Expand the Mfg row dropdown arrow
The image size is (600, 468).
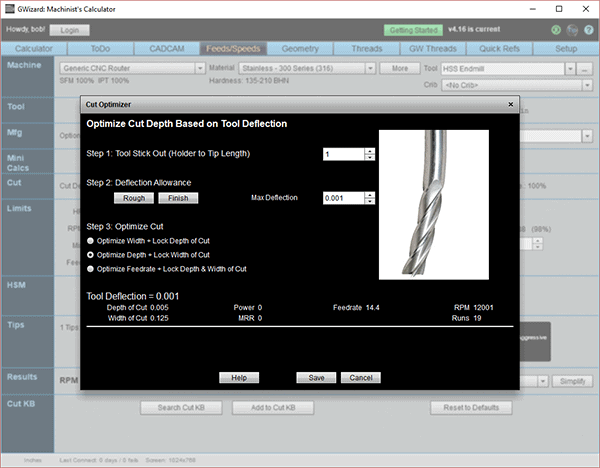[587, 136]
